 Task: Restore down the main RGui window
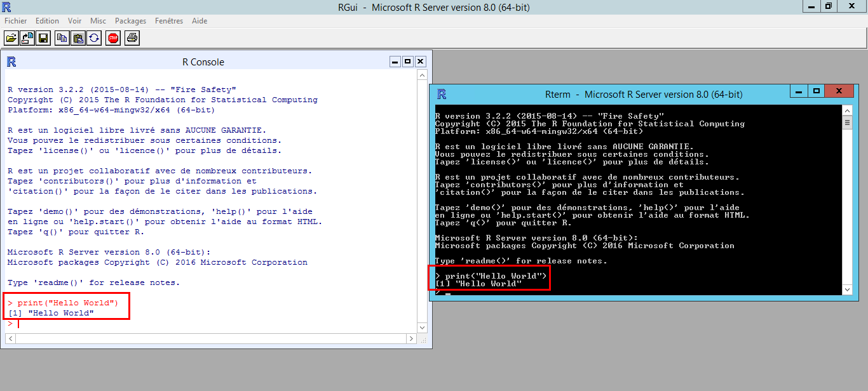(829, 6)
